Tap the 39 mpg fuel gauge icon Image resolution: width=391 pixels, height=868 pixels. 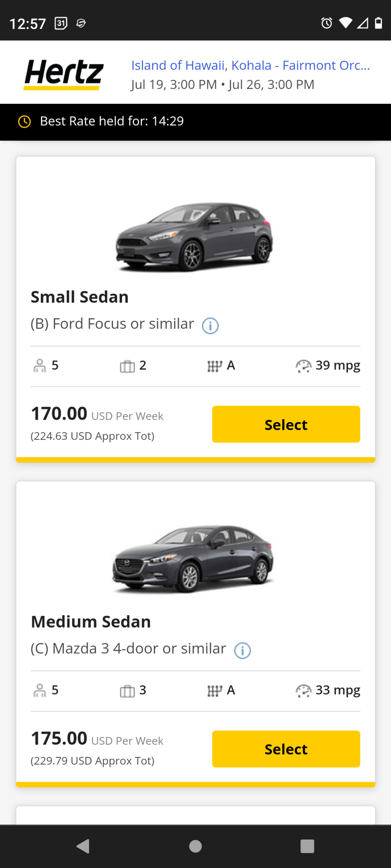click(x=303, y=366)
